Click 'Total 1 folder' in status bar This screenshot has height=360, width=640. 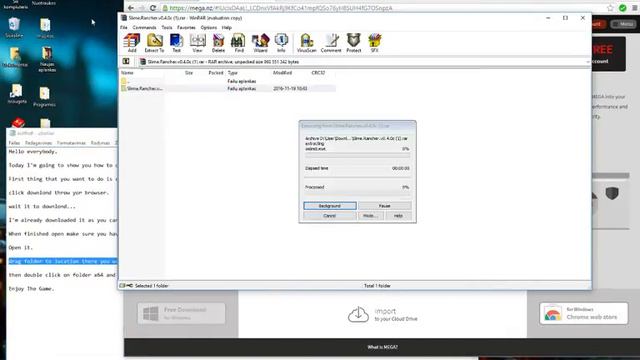click(377, 286)
